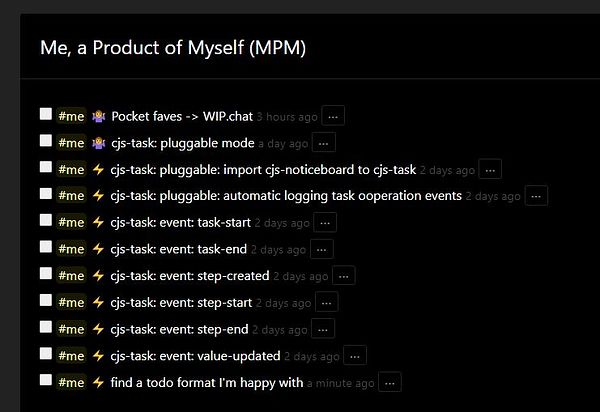This screenshot has height=412, width=600.
Task: Open the more options menu for pluggable mode todo
Action: pyautogui.click(x=324, y=143)
